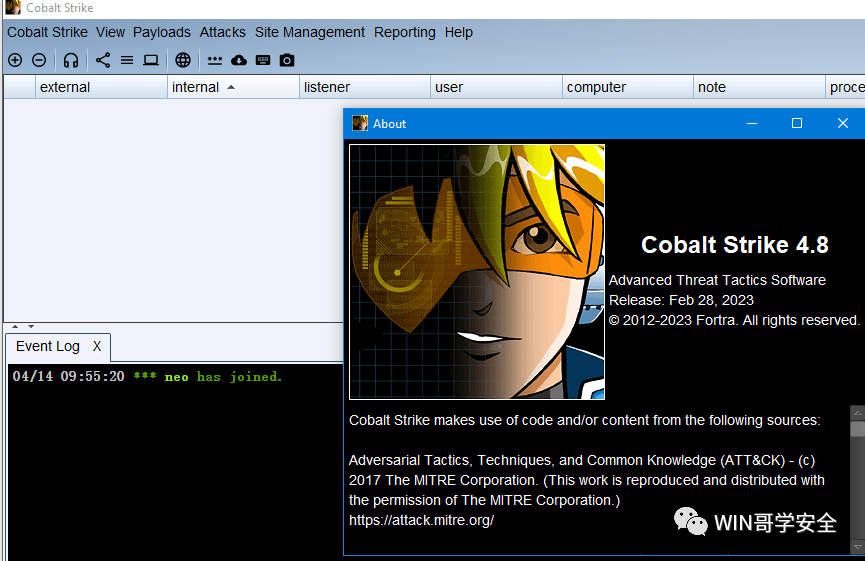Sort by note column header
This screenshot has width=865, height=561.
[759, 87]
